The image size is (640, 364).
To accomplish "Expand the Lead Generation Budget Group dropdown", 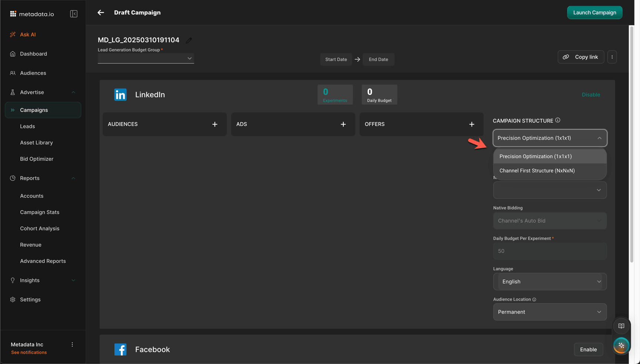I will click(x=146, y=58).
